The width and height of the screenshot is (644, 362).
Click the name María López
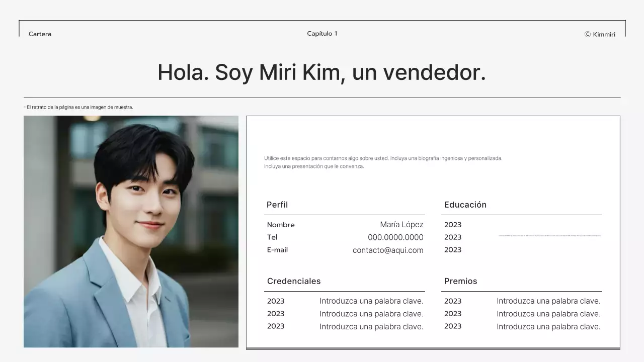(x=403, y=224)
